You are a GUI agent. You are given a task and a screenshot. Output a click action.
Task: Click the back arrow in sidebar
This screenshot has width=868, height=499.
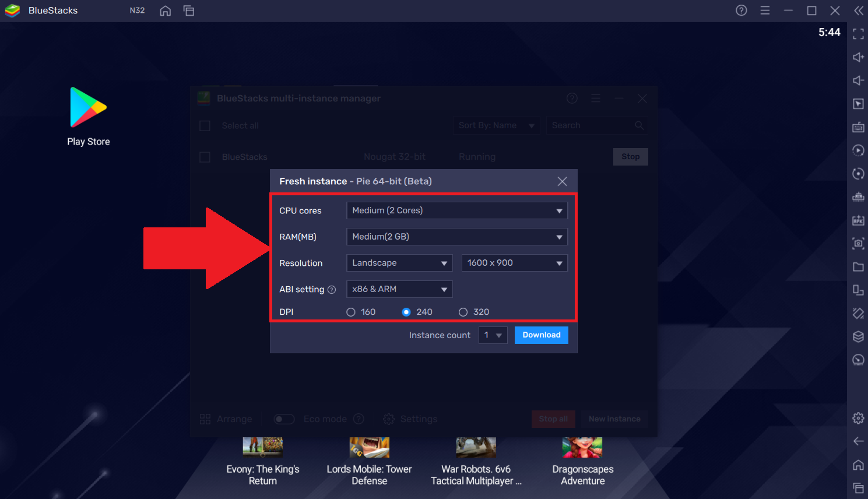(858, 441)
